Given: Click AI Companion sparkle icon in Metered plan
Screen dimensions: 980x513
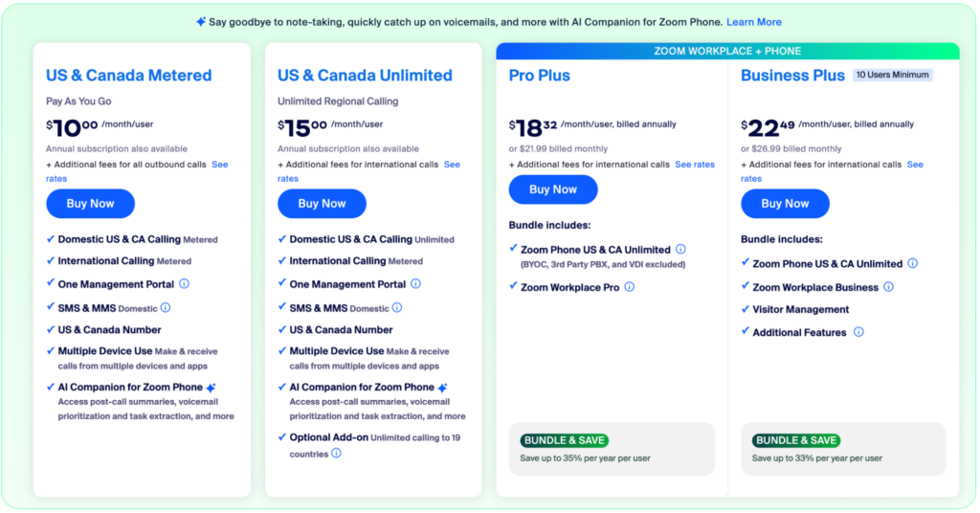Looking at the screenshot, I should click(x=211, y=388).
